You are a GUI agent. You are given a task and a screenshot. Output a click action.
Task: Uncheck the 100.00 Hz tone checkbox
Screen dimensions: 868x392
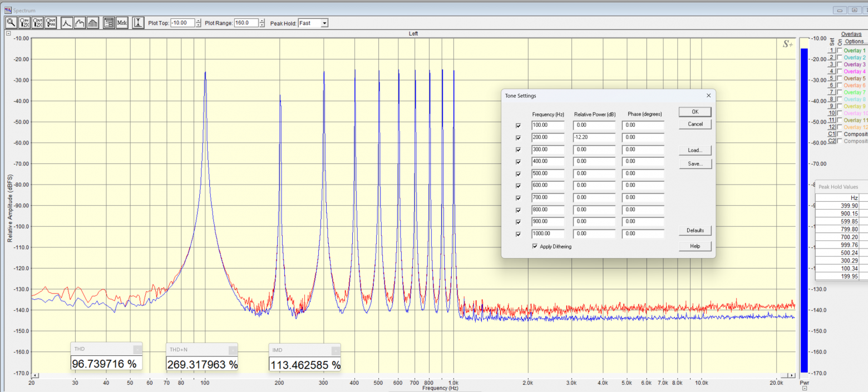519,126
